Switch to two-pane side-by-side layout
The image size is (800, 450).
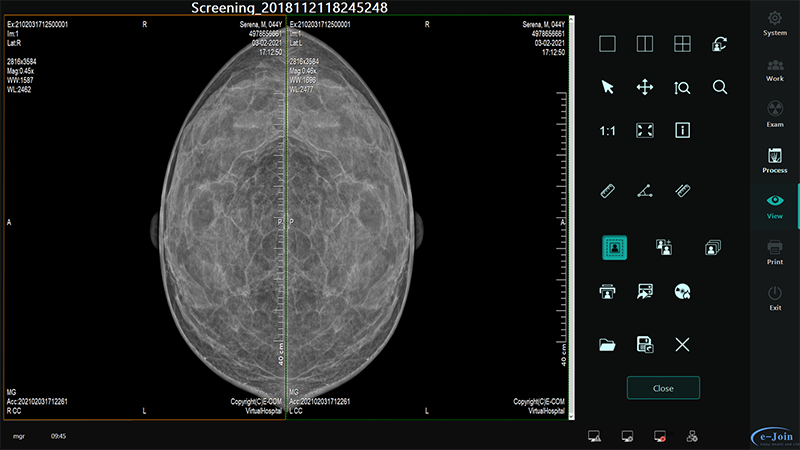click(x=645, y=44)
